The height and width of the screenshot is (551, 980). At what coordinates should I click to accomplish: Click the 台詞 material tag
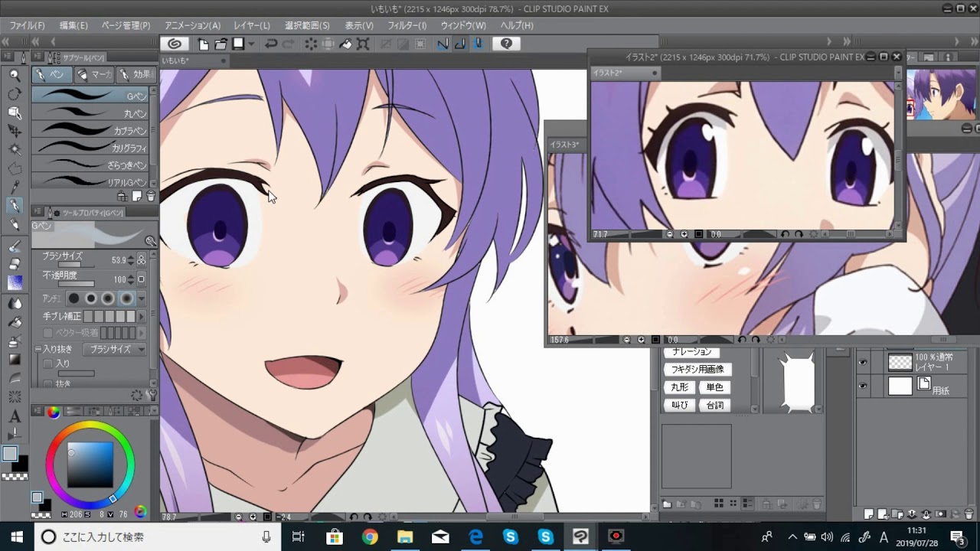click(715, 406)
